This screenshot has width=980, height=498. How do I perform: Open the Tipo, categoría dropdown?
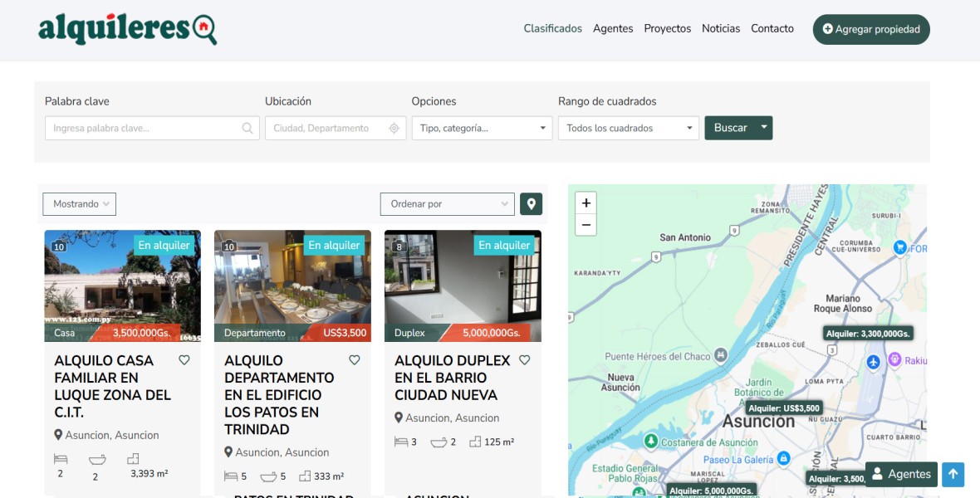[x=480, y=128]
